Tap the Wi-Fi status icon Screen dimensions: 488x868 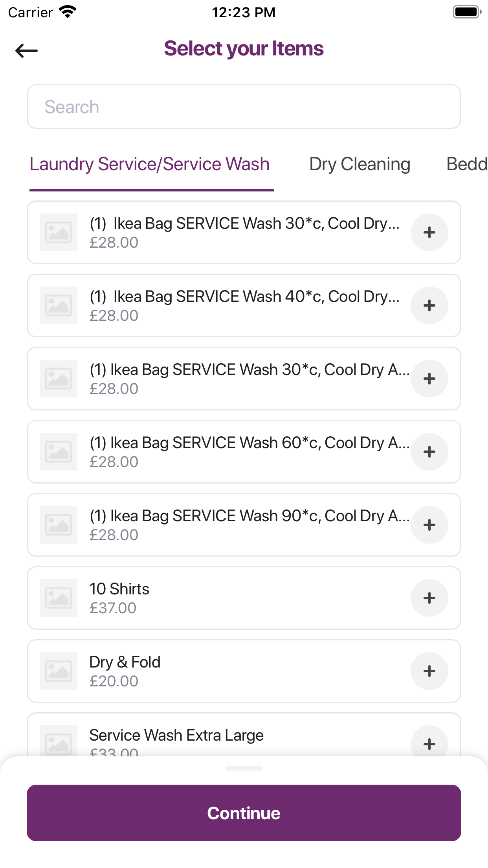(x=68, y=12)
